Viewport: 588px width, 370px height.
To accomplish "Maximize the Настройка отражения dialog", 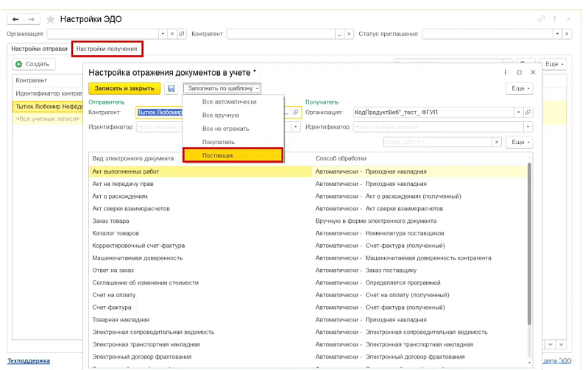I will pyautogui.click(x=520, y=72).
